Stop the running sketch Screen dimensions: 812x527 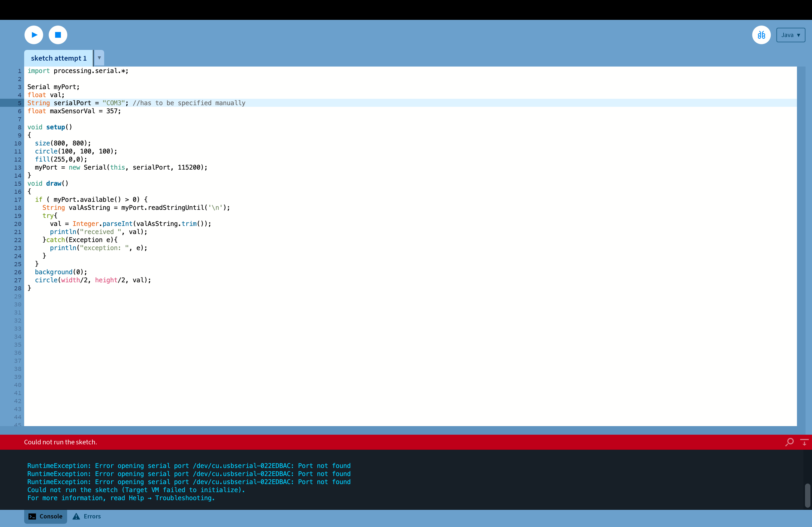tap(58, 35)
